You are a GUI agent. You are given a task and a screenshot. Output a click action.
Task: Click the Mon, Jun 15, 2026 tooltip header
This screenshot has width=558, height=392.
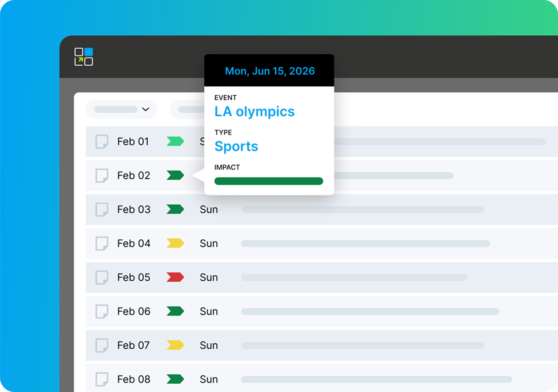(x=269, y=71)
